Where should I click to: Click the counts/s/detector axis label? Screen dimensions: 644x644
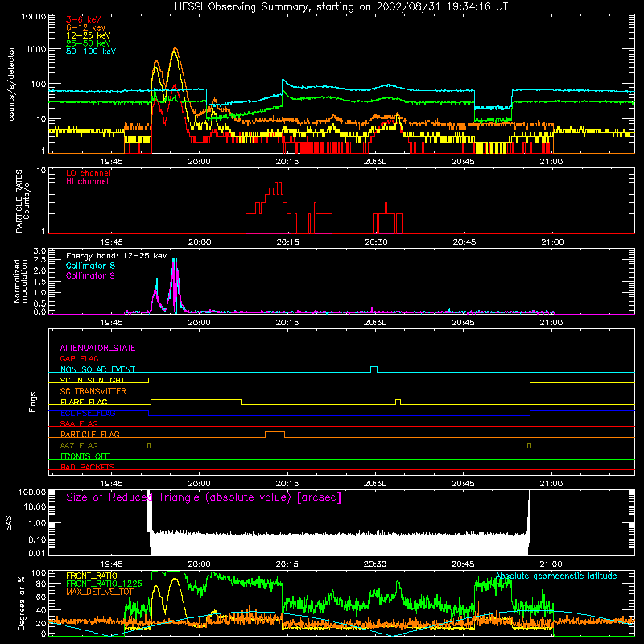click(11, 84)
